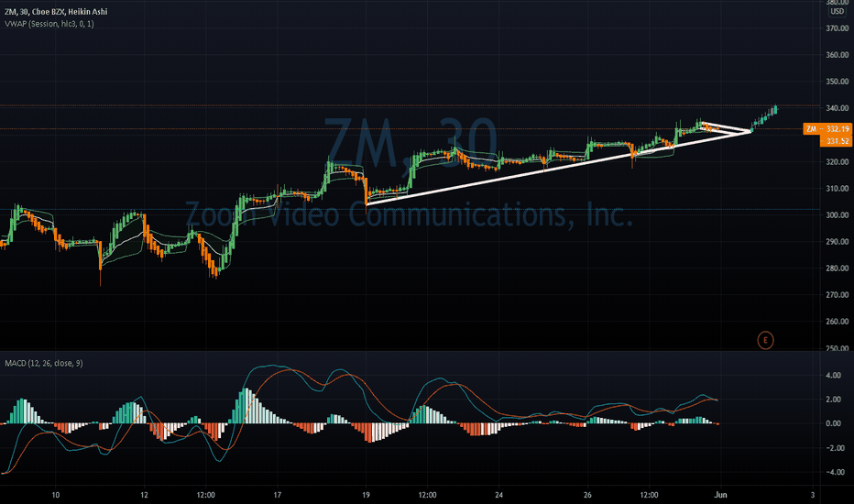Click the 260.00 price axis label
This screenshot has width=854, height=504.
point(838,322)
